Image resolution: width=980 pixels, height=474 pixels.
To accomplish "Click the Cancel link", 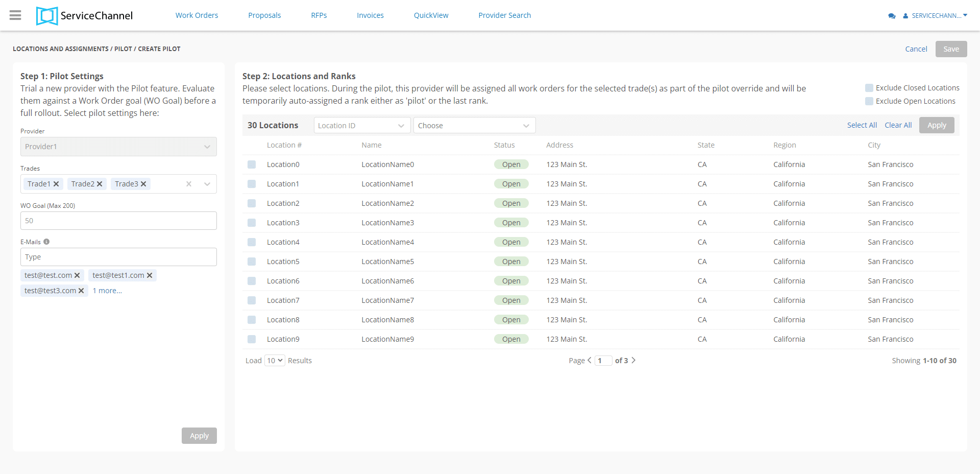I will [x=916, y=49].
